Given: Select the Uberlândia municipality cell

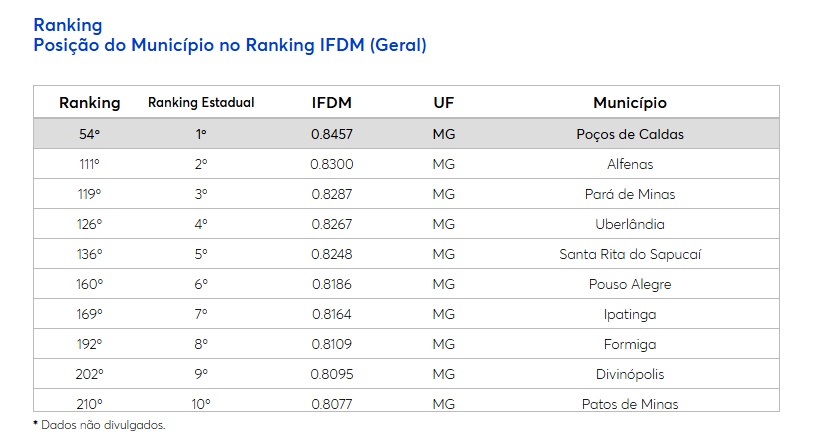Looking at the screenshot, I should 630,224.
